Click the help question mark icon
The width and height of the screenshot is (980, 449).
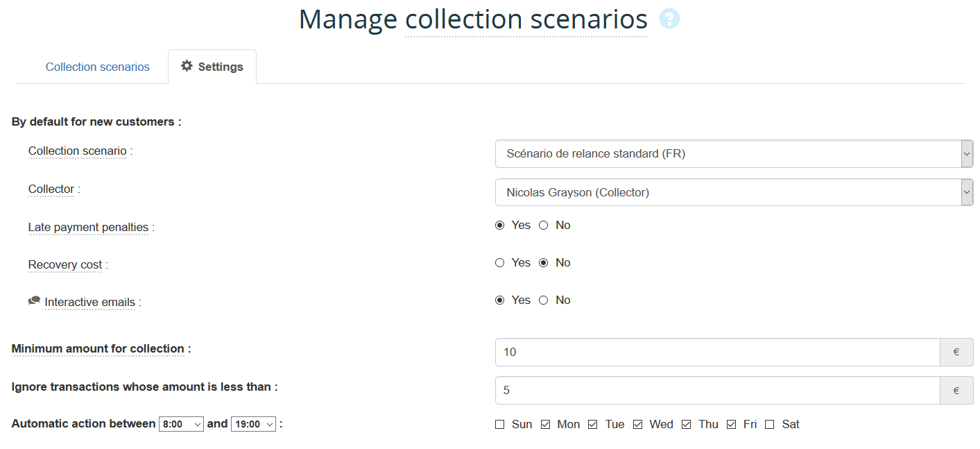click(x=669, y=19)
